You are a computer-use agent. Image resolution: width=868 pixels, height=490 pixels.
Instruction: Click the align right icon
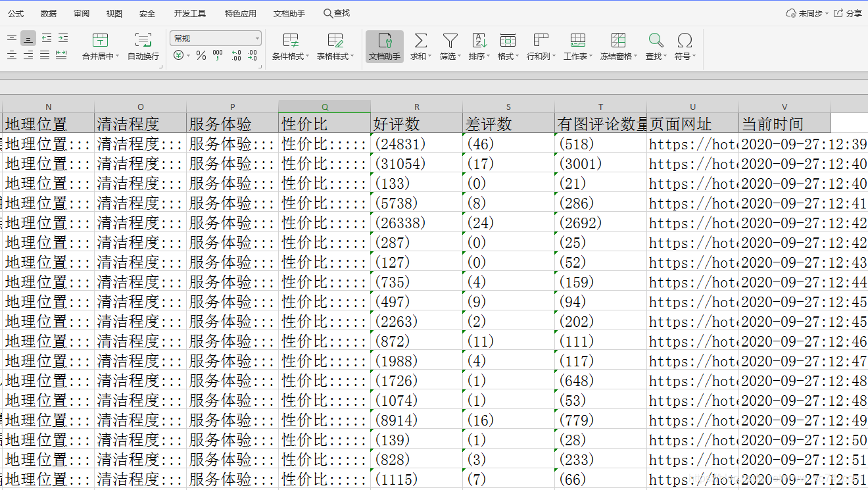pyautogui.click(x=28, y=55)
